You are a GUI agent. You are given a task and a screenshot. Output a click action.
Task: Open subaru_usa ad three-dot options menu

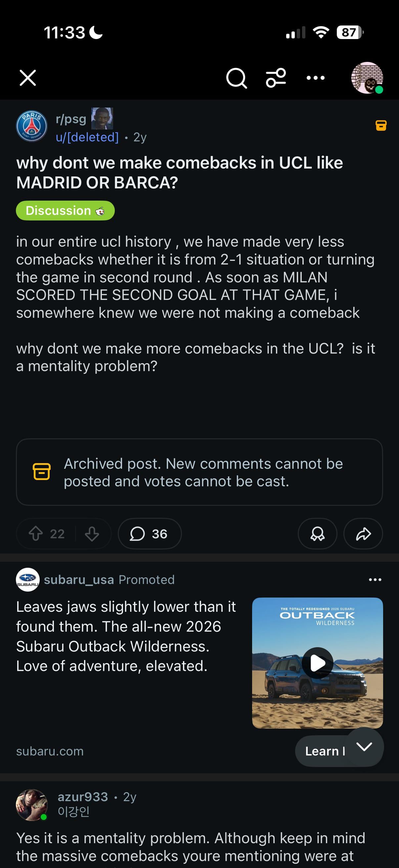click(x=375, y=580)
